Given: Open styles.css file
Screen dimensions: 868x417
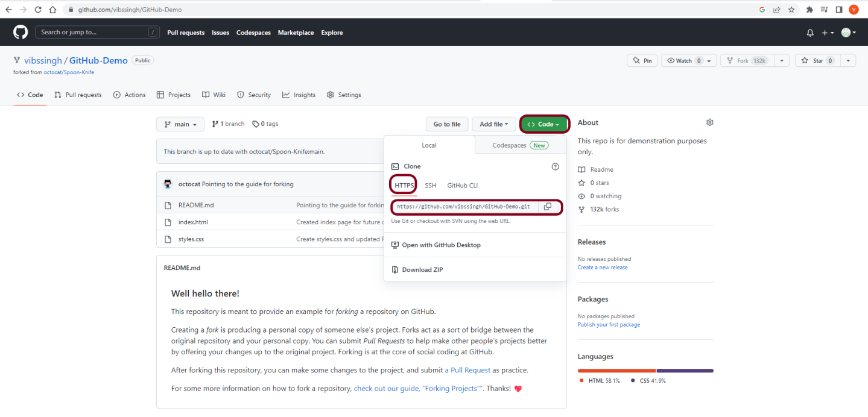Looking at the screenshot, I should pyautogui.click(x=191, y=239).
